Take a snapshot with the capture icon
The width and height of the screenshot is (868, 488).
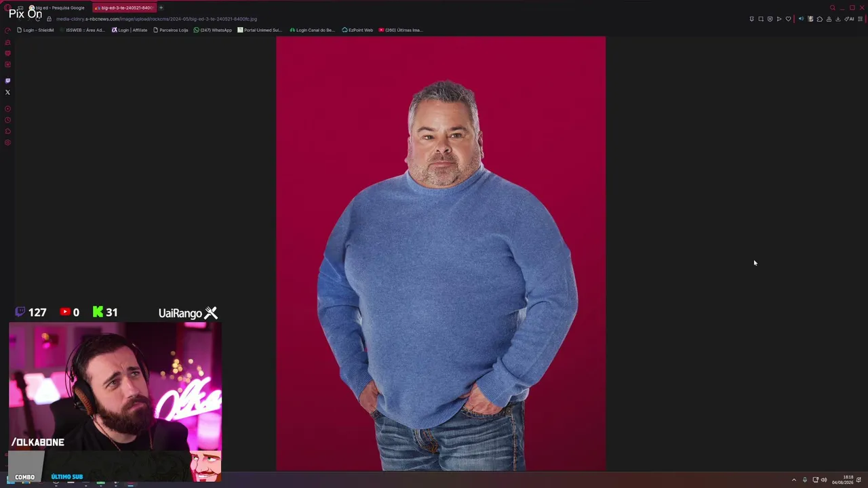761,19
